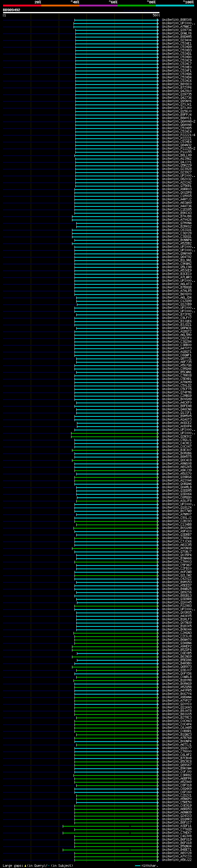
Task: Select hit label UniRef100_Q0C4C8
Action: point(176,460)
